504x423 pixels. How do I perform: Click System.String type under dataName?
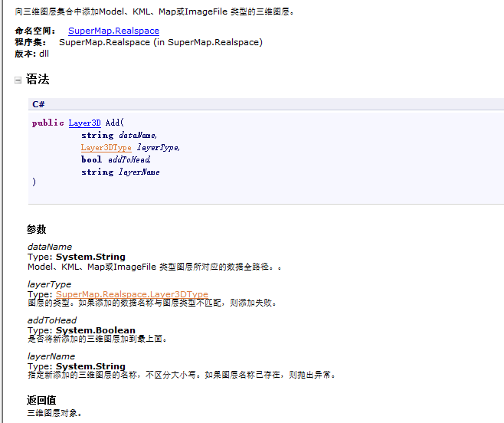click(x=90, y=257)
